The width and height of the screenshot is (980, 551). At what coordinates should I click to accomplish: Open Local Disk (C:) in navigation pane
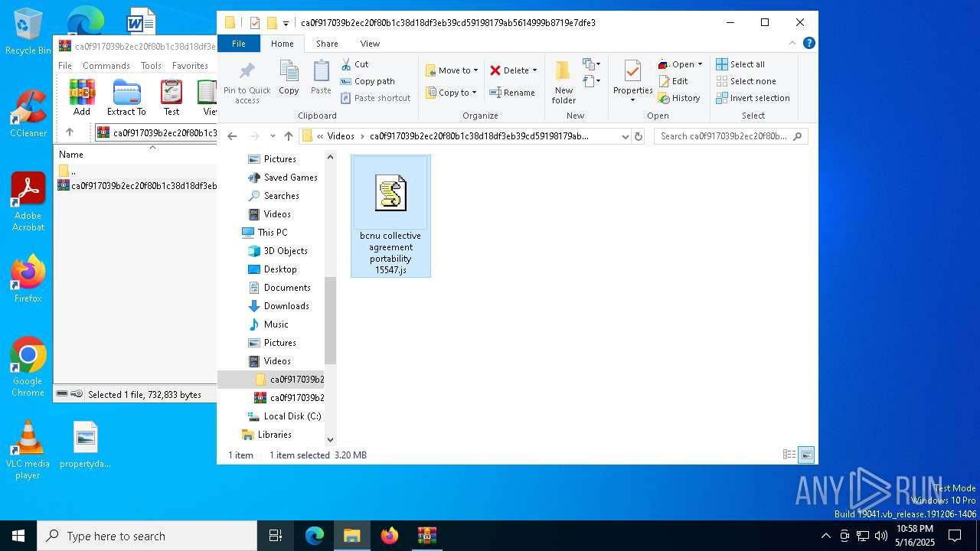click(x=292, y=416)
